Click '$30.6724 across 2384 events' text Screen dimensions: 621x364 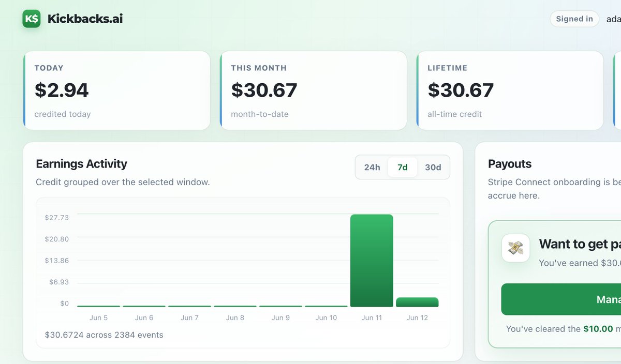click(104, 335)
